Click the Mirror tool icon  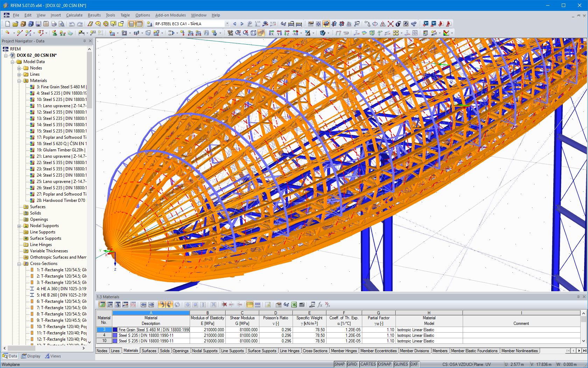pos(383,24)
